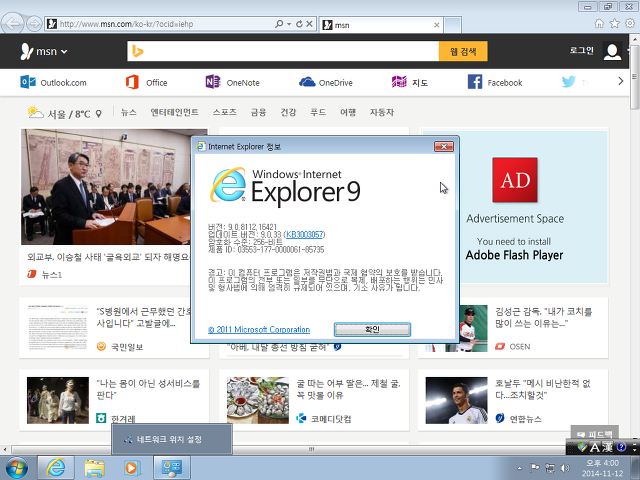Open the 자동차 autos menu
Image resolution: width=640 pixels, height=480 pixels.
(x=382, y=112)
